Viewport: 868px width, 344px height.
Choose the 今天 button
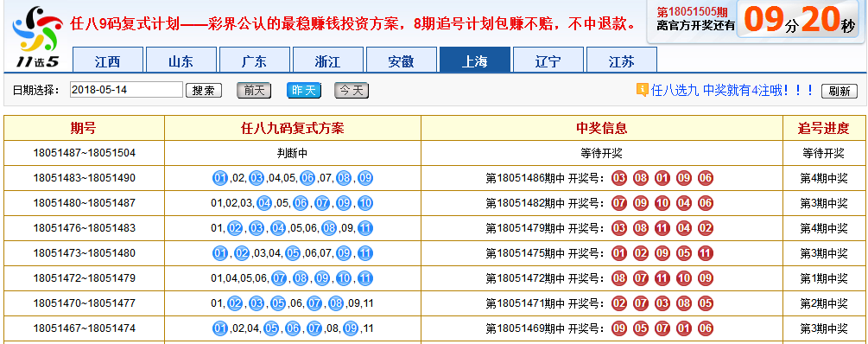point(352,90)
